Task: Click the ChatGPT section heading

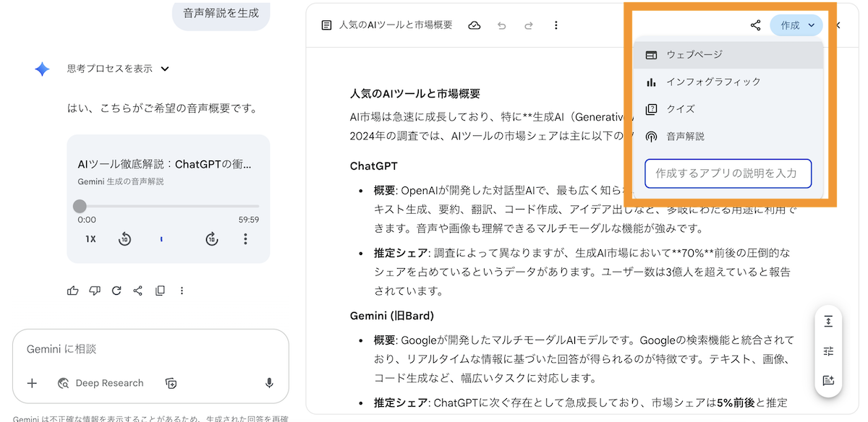Action: tap(374, 166)
